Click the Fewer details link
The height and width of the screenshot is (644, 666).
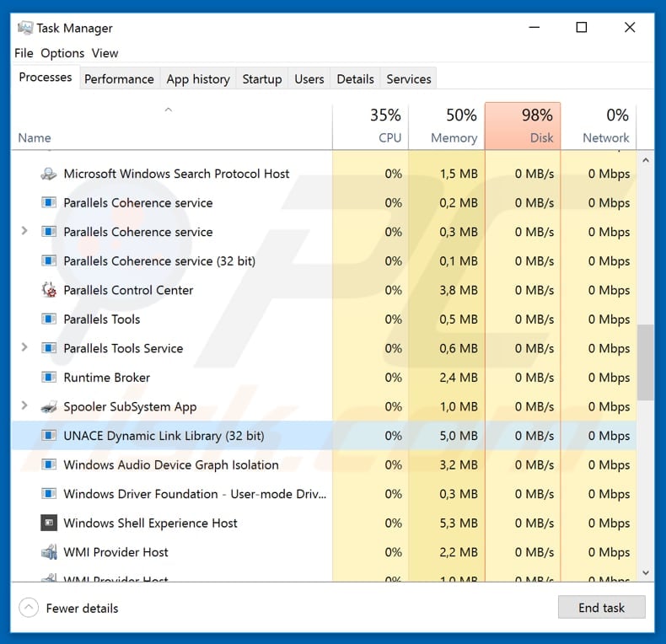click(82, 609)
